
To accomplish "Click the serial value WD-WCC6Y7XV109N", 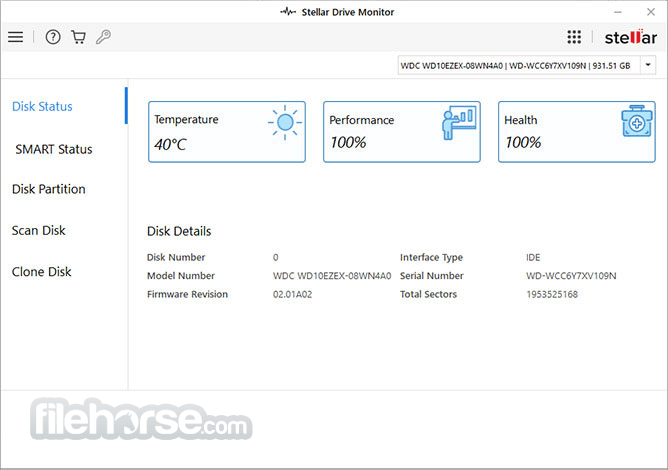I will (x=571, y=276).
